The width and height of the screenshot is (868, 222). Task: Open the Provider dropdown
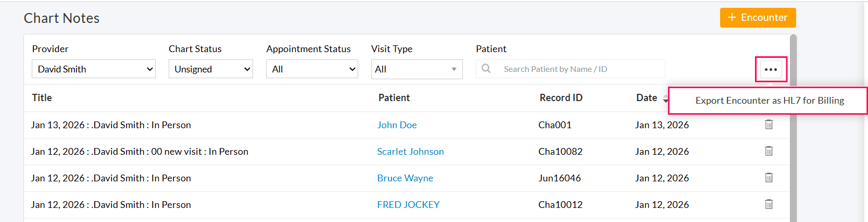pyautogui.click(x=94, y=69)
